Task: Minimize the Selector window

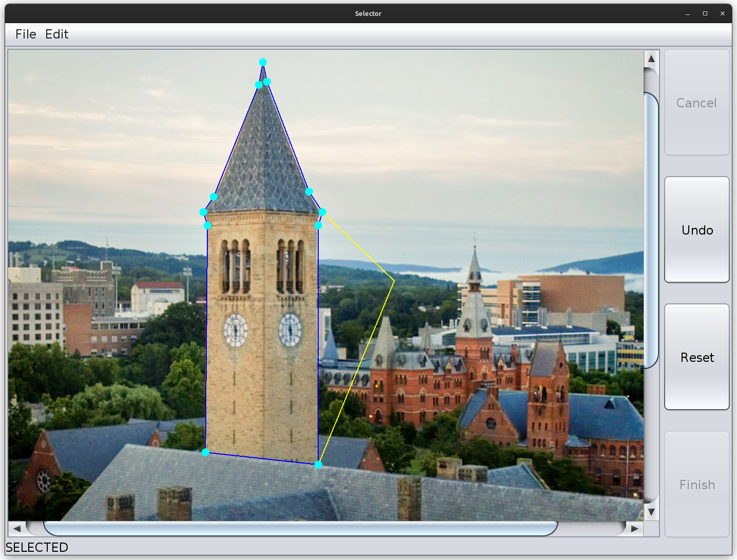Action: 688,13
